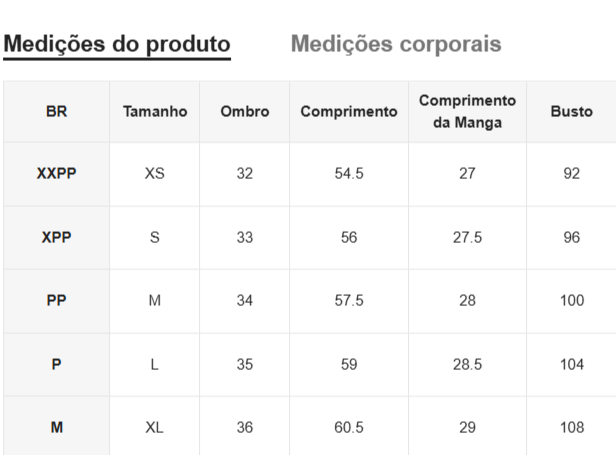Image resolution: width=616 pixels, height=455 pixels.
Task: Click the 54.5 length value
Action: tap(349, 173)
